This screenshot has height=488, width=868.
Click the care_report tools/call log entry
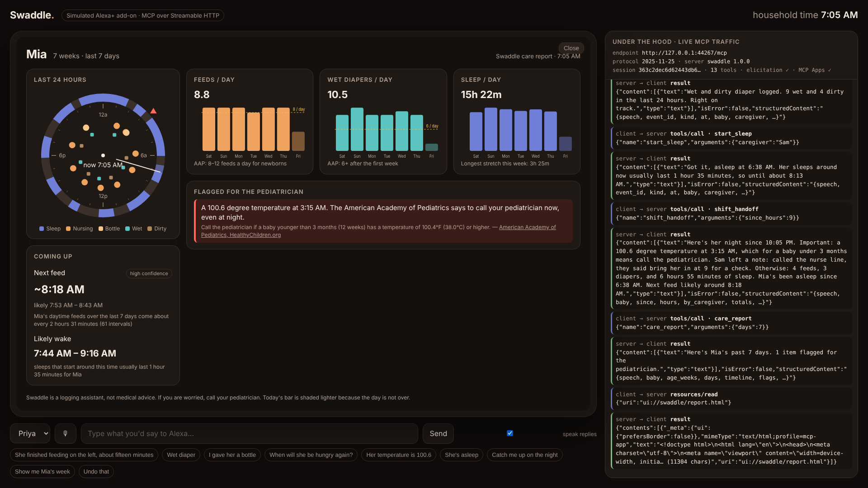pos(731,323)
